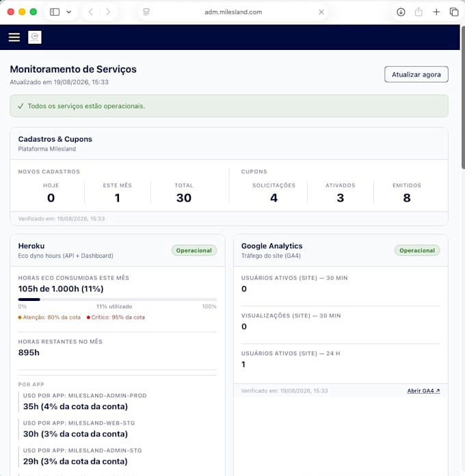This screenshot has height=476, width=465.
Task: Click the macOS minimize window button
Action: click(22, 12)
